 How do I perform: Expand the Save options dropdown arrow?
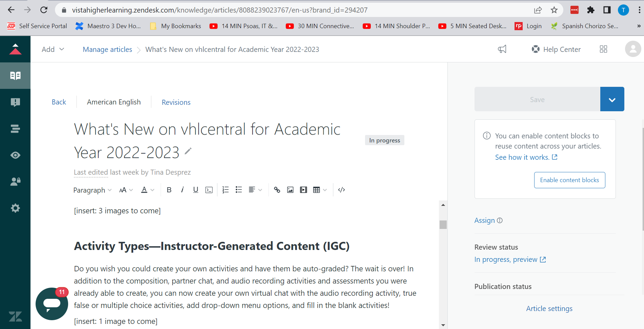[612, 99]
